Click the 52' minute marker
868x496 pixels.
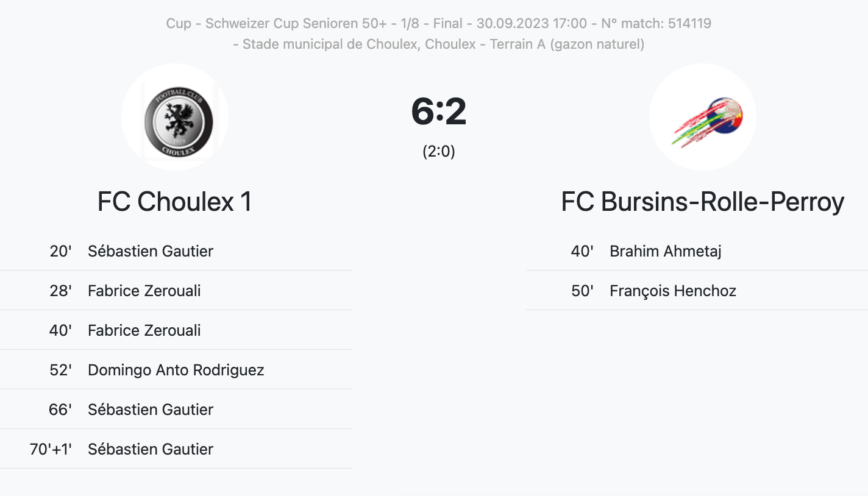pos(60,370)
